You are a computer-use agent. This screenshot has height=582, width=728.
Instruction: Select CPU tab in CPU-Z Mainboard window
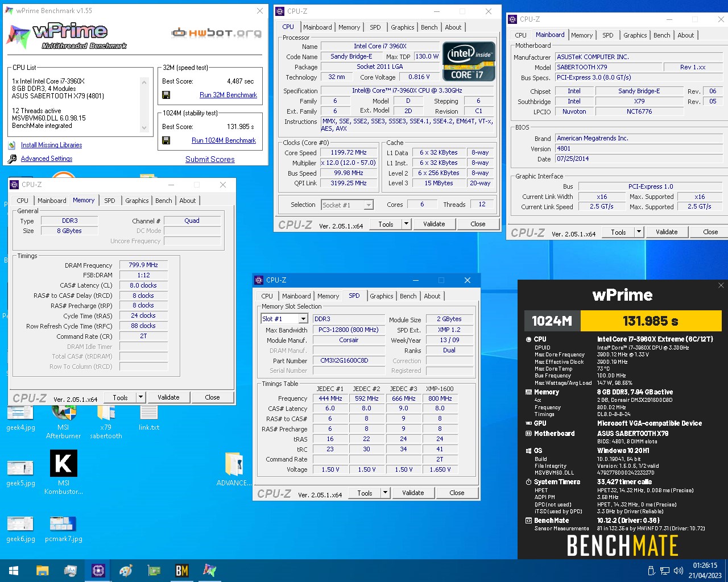pyautogui.click(x=521, y=35)
